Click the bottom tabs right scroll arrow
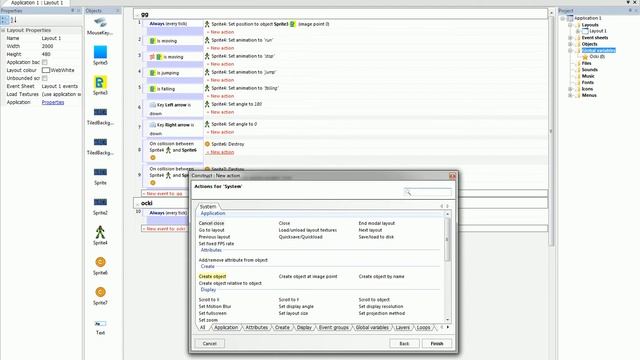This screenshot has width=640, height=360. 448,327
